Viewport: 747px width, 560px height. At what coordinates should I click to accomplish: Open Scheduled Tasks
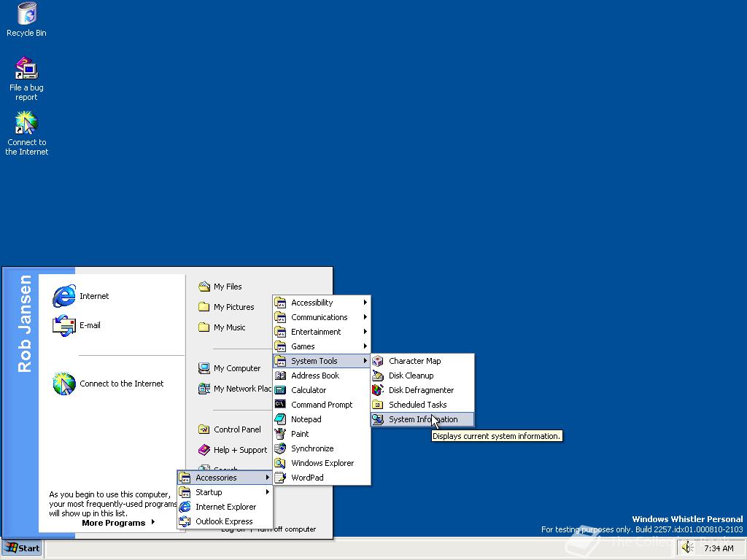click(x=422, y=405)
